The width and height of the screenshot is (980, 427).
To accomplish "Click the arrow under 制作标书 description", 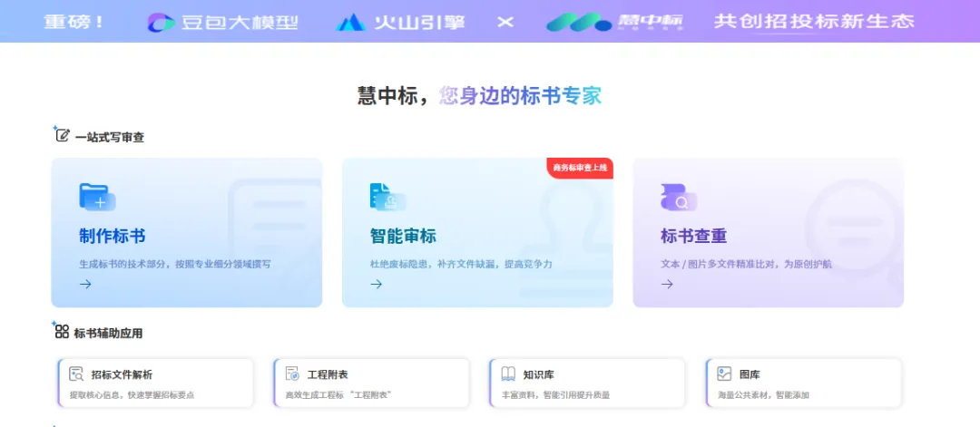I will pos(85,284).
